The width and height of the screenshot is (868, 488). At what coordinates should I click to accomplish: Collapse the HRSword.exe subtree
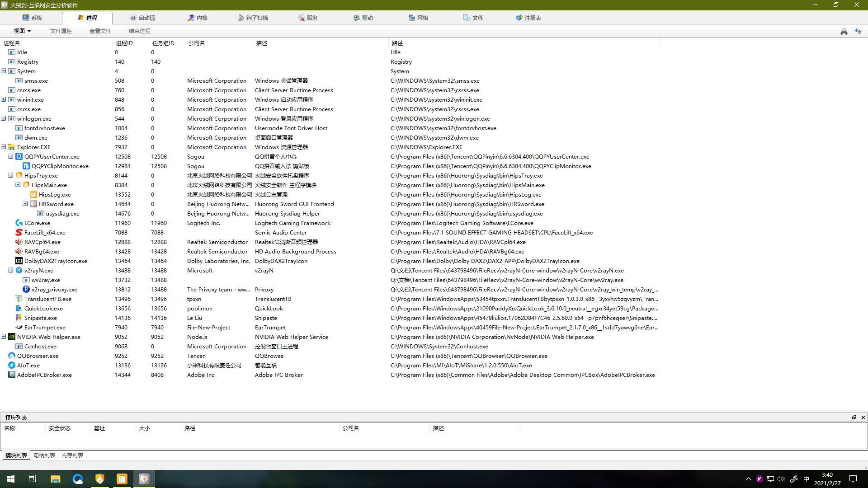(x=25, y=204)
